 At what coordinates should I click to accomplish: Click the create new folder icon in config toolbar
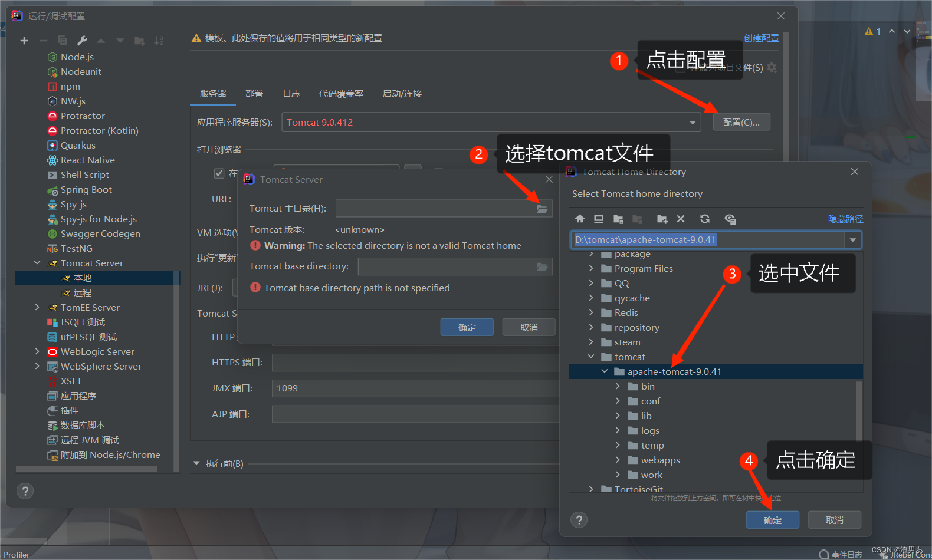click(140, 41)
